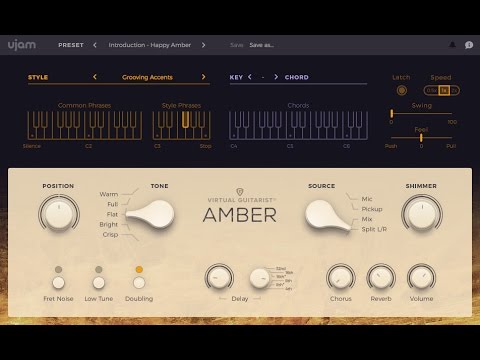The width and height of the screenshot is (480, 360).
Task: Select the previous style arrow
Action: 95,77
